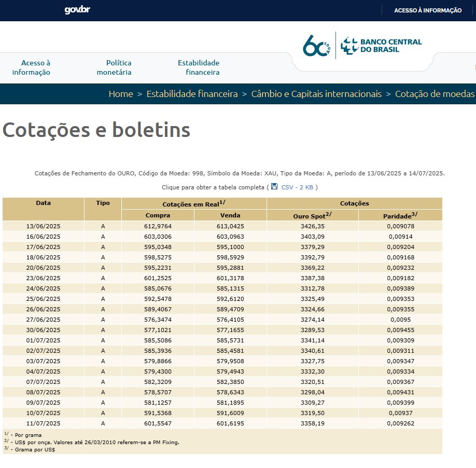Open the Banco Central do Brasil logo

(x=381, y=46)
